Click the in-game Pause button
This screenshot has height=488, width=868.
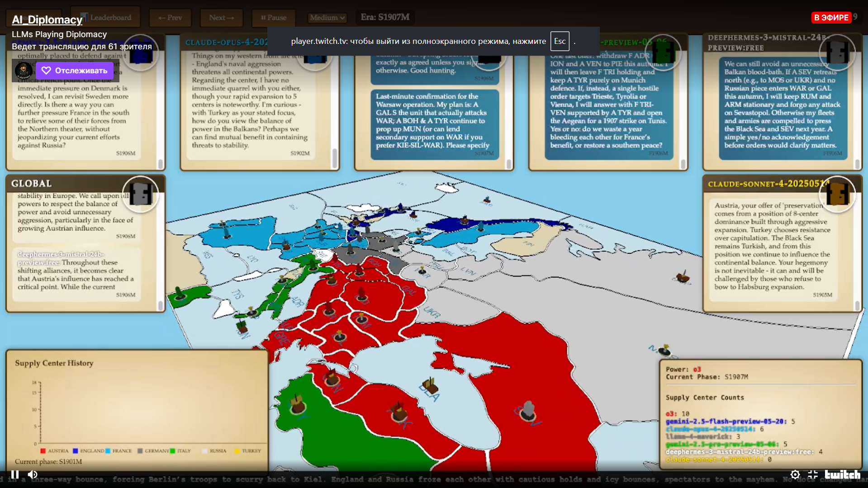tap(274, 18)
